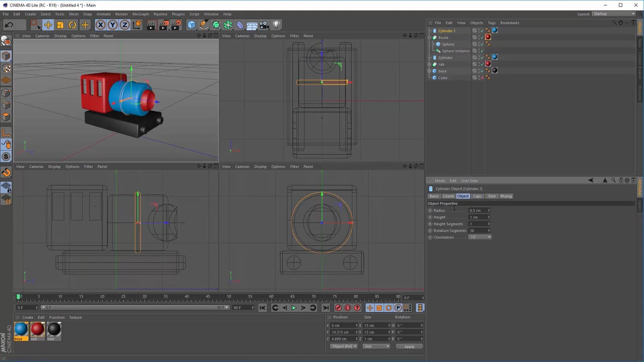
Task: Click the Apply button
Action: pyautogui.click(x=409, y=346)
